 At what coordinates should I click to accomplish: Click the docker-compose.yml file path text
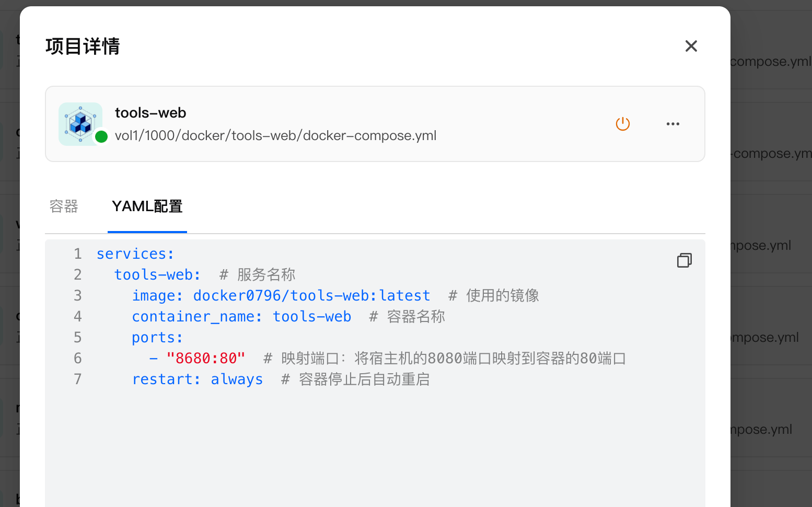coord(275,136)
